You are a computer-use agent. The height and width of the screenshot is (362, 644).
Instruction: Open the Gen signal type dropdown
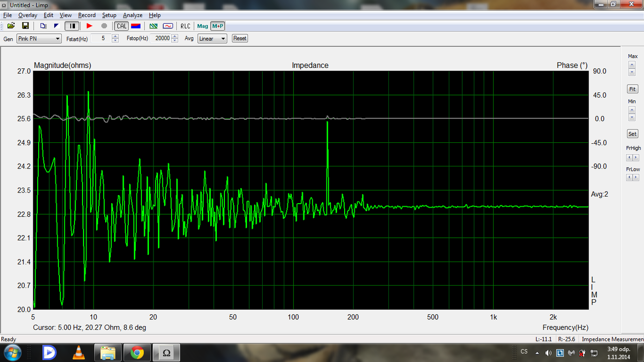coord(39,39)
